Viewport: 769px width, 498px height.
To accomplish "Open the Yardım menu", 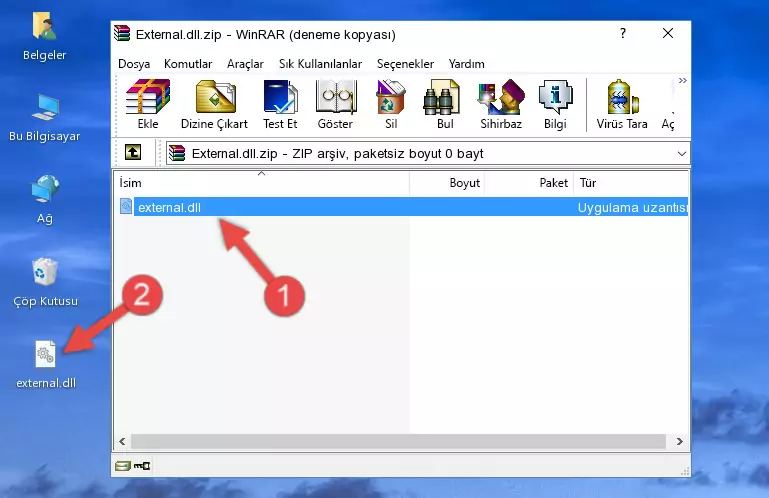I will click(x=466, y=64).
